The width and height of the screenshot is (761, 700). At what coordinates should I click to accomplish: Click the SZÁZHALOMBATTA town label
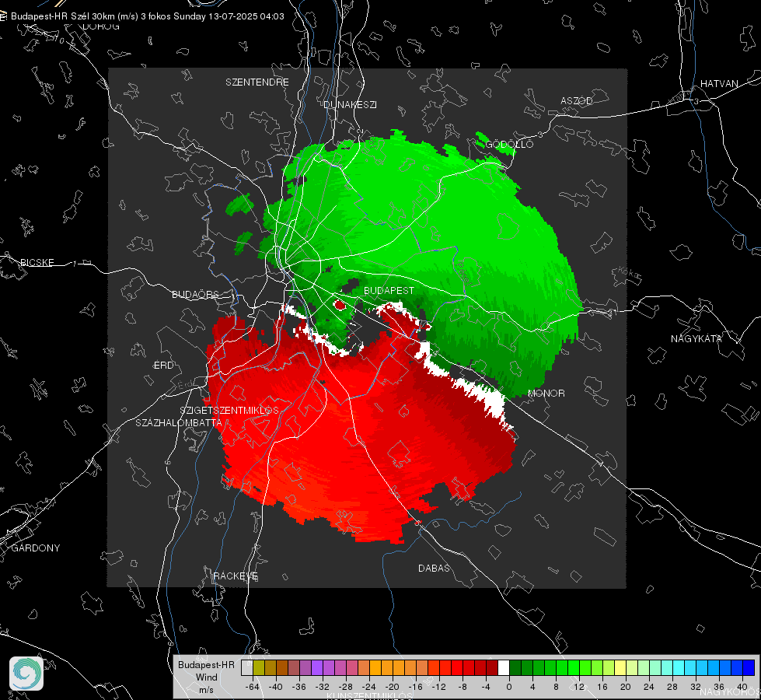click(x=179, y=422)
